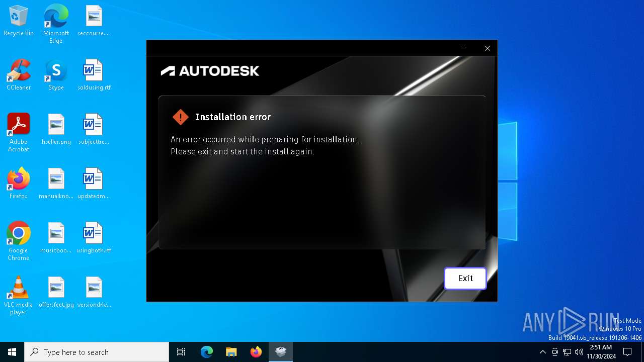Select the versiondriv image file on desktop
644x362 pixels.
[94, 292]
